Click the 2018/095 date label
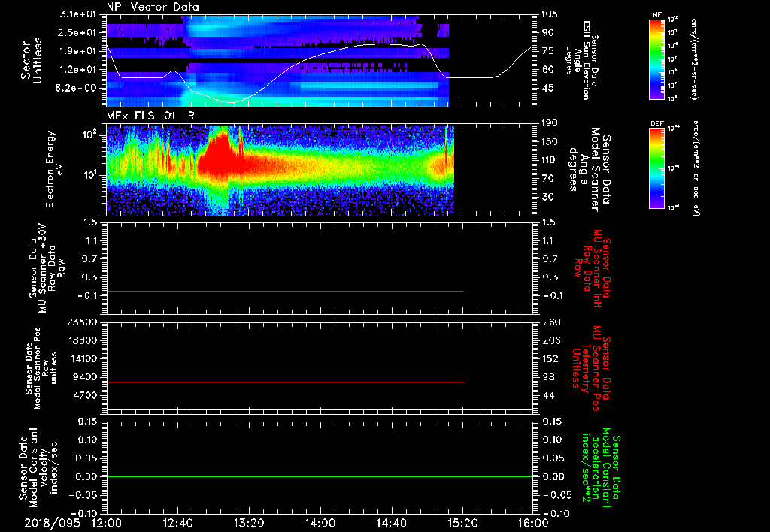 tap(52, 523)
